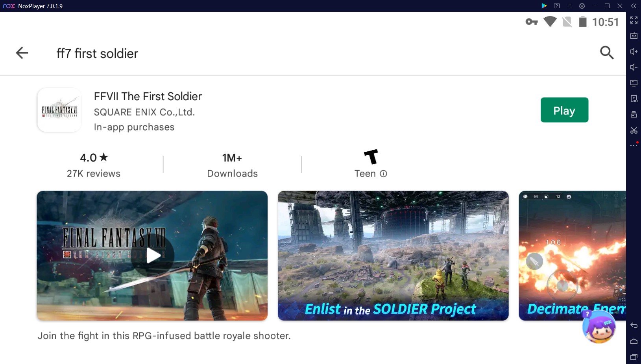
Task: Click the VPN key status icon
Action: [x=532, y=22]
